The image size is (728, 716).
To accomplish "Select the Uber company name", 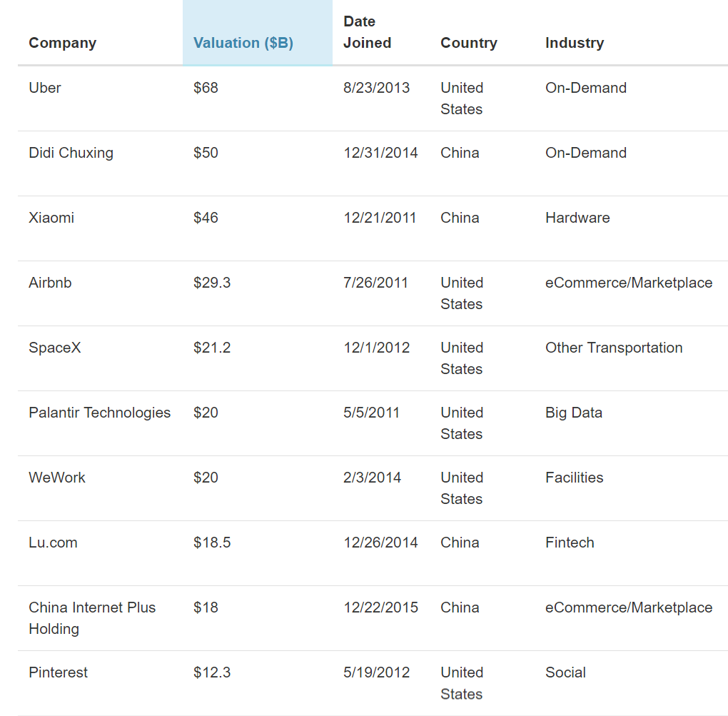I will pos(45,88).
